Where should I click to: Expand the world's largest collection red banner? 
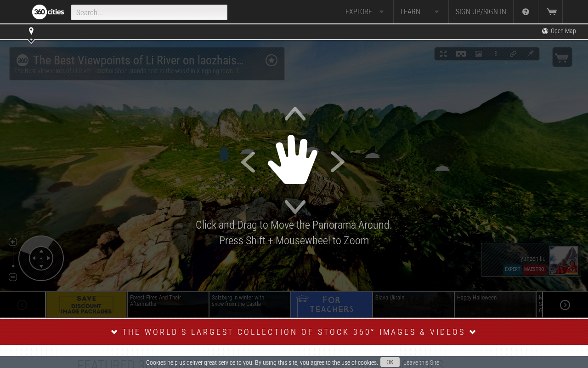point(294,332)
